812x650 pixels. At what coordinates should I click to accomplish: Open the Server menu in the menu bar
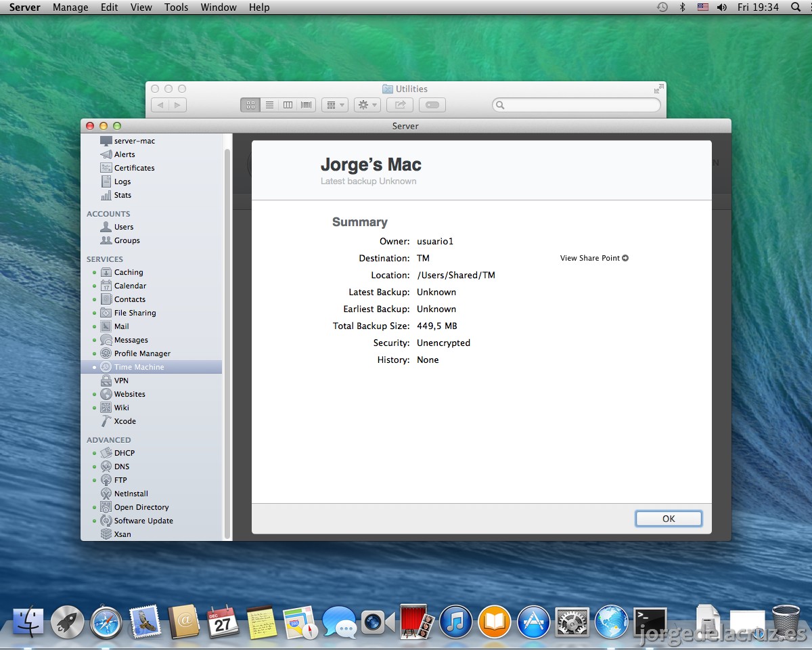[25, 7]
